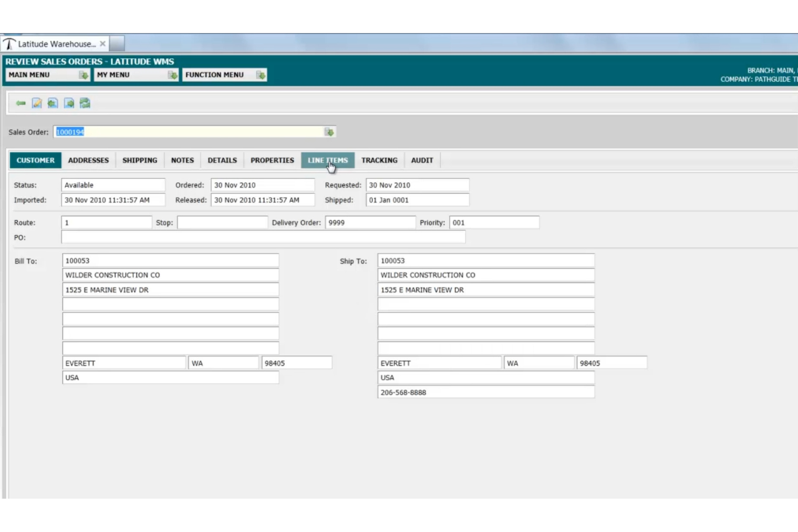Screen dimensions: 798x532
Task: Click the My Menu dropdown icon
Action: click(x=173, y=75)
